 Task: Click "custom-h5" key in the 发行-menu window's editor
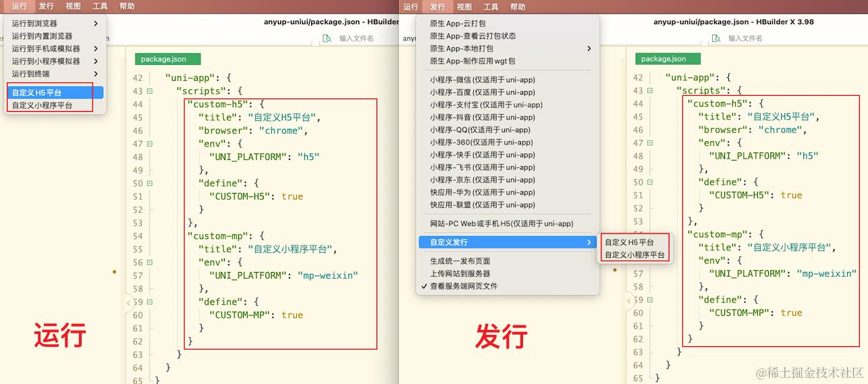(717, 103)
